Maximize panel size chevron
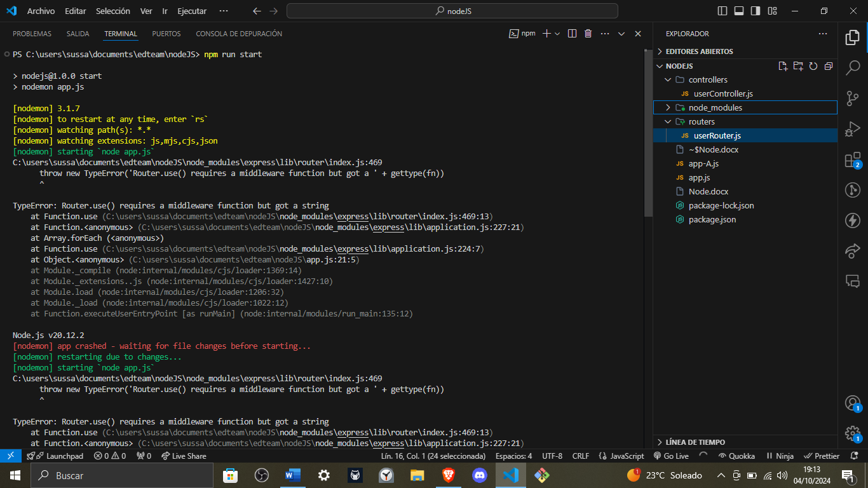This screenshot has width=868, height=488. pyautogui.click(x=621, y=34)
